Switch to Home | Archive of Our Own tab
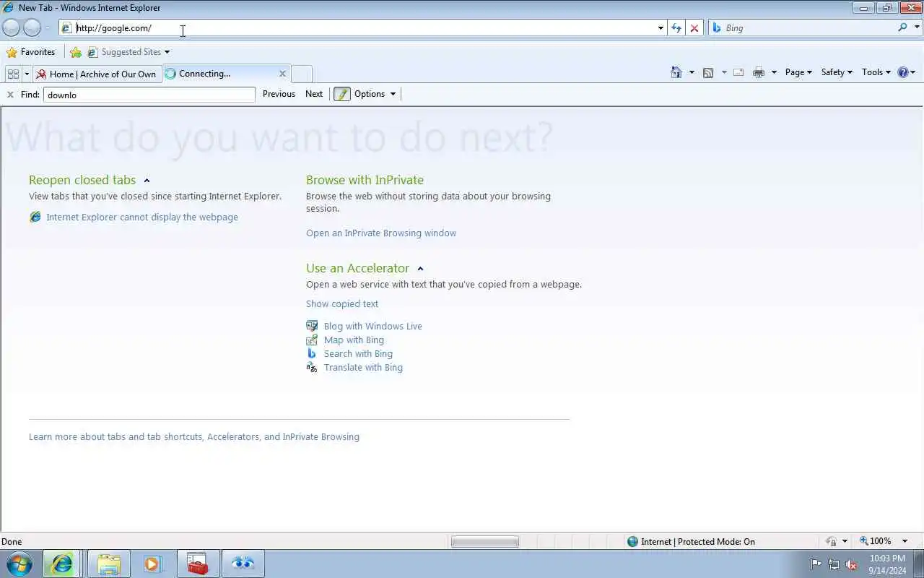924x578 pixels. point(97,74)
